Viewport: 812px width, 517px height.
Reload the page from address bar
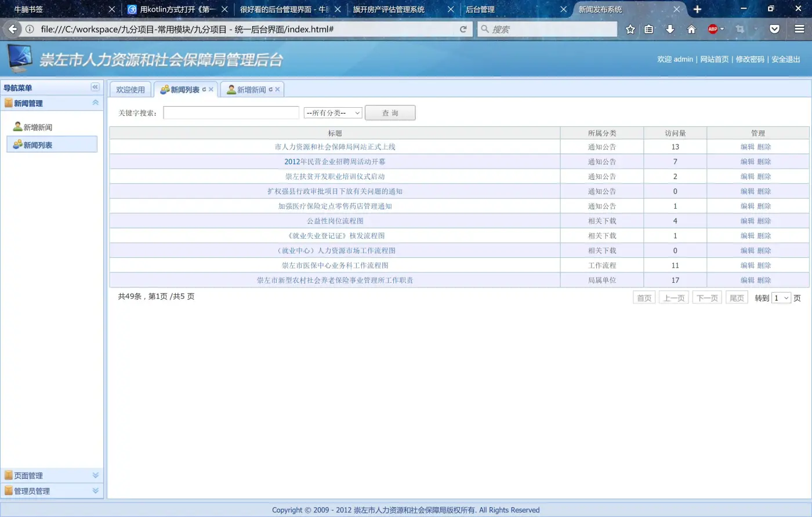click(463, 29)
